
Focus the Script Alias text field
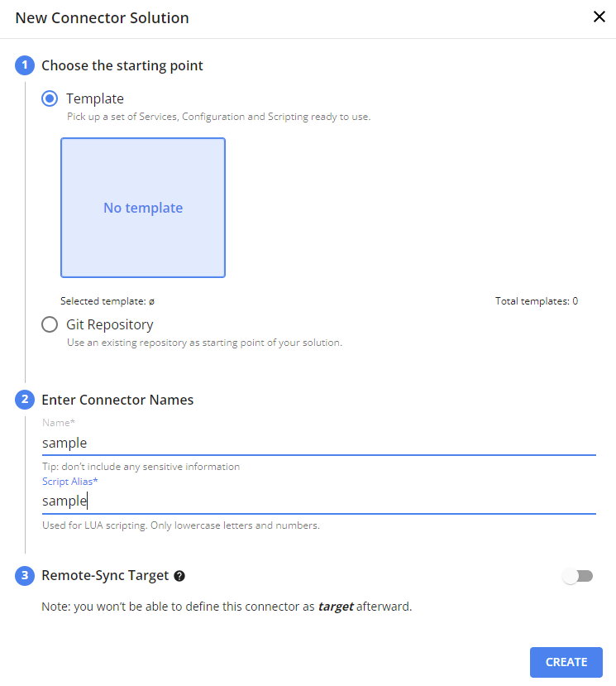click(318, 501)
